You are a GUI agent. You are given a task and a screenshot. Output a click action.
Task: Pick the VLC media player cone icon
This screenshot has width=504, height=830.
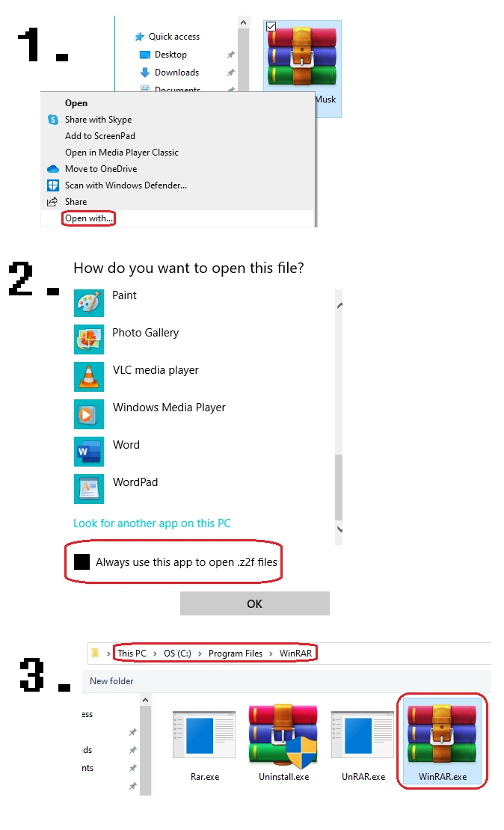[88, 377]
